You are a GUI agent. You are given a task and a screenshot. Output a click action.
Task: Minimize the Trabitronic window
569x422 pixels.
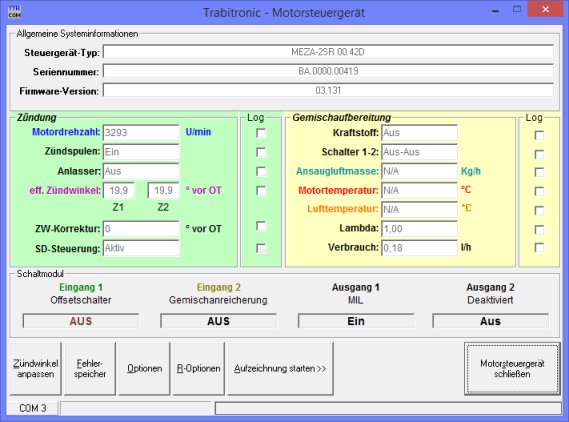(x=495, y=11)
